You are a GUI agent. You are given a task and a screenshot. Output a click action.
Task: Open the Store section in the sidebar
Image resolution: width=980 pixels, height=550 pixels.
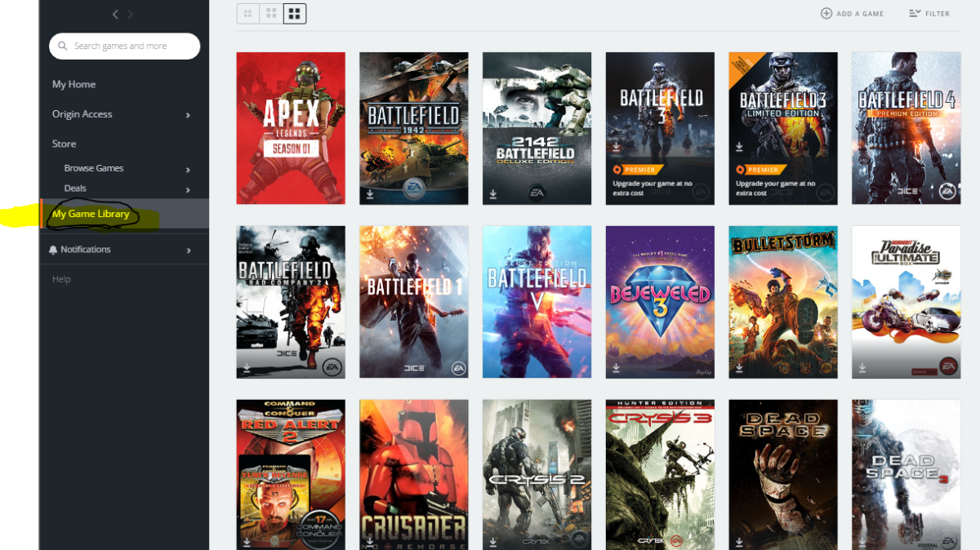click(x=64, y=144)
